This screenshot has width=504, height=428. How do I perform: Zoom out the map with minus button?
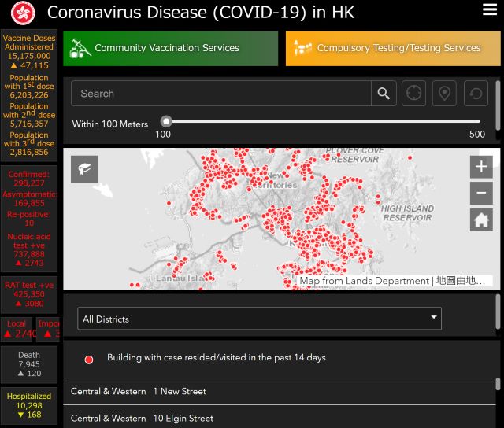click(481, 193)
